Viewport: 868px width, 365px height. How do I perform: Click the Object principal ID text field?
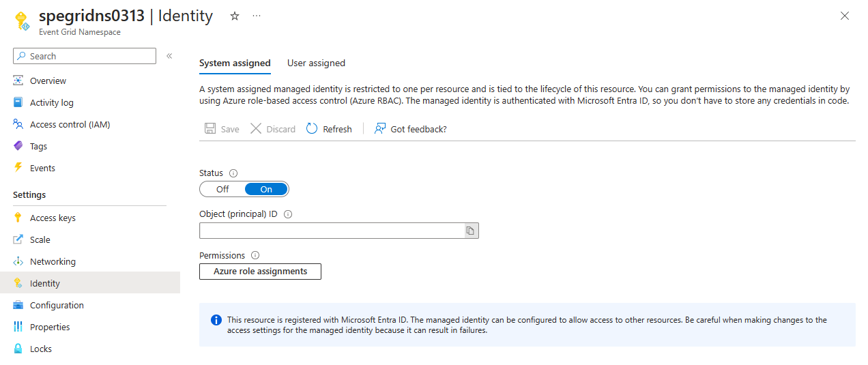click(332, 231)
